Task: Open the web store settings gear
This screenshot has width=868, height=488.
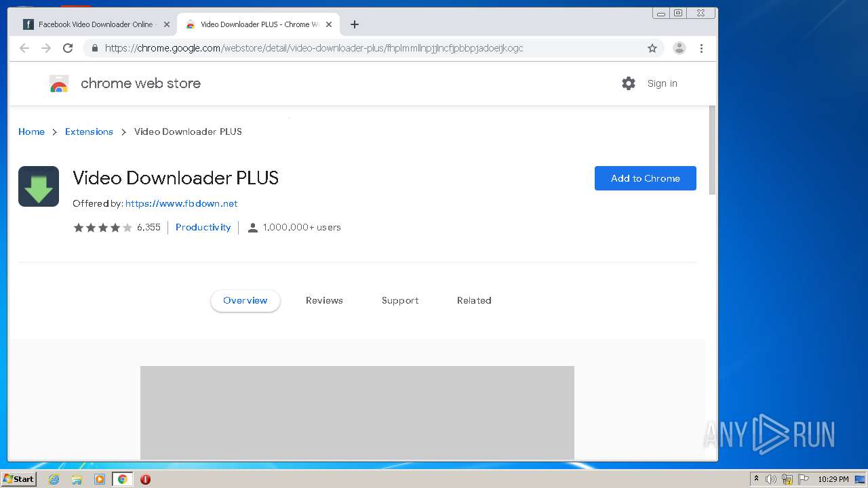Action: [x=629, y=83]
